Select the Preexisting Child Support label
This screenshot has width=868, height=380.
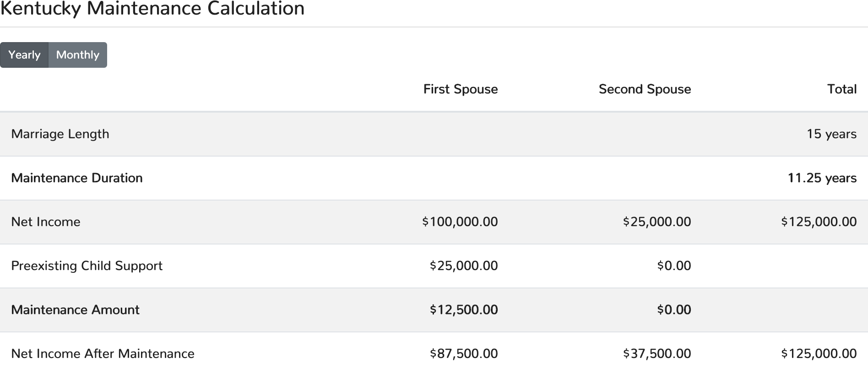(x=87, y=266)
